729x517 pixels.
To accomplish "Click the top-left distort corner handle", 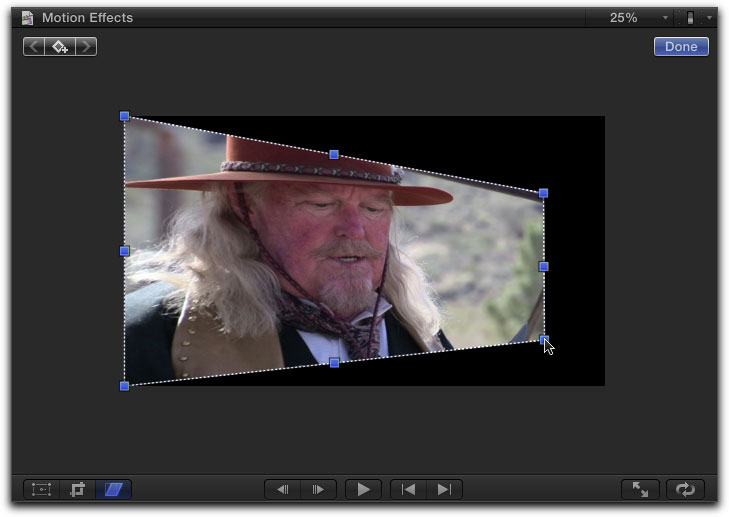I will (124, 116).
